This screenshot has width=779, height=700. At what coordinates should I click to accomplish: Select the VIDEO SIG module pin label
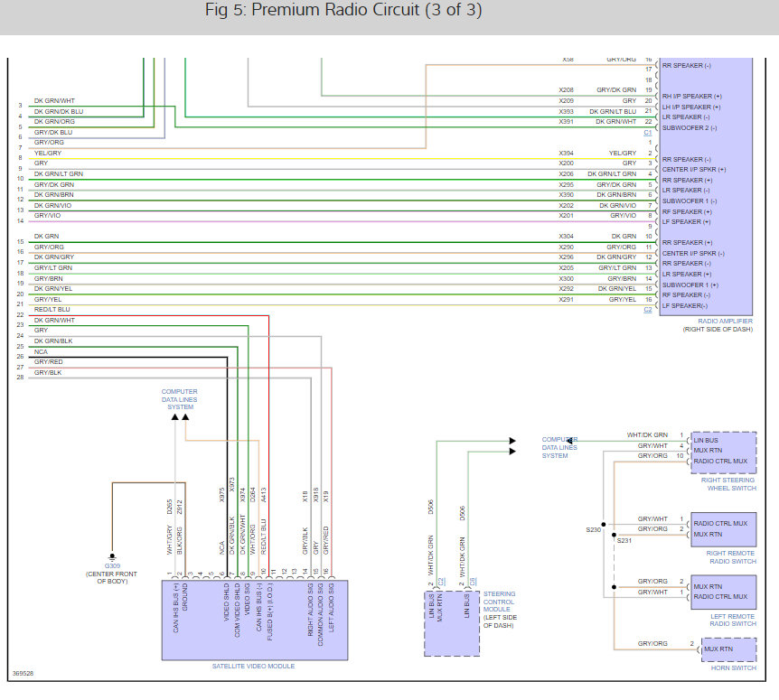(x=248, y=599)
